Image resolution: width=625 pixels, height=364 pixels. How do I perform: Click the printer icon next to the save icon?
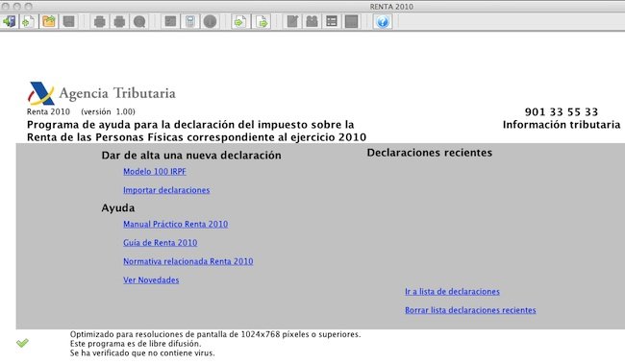click(x=100, y=21)
